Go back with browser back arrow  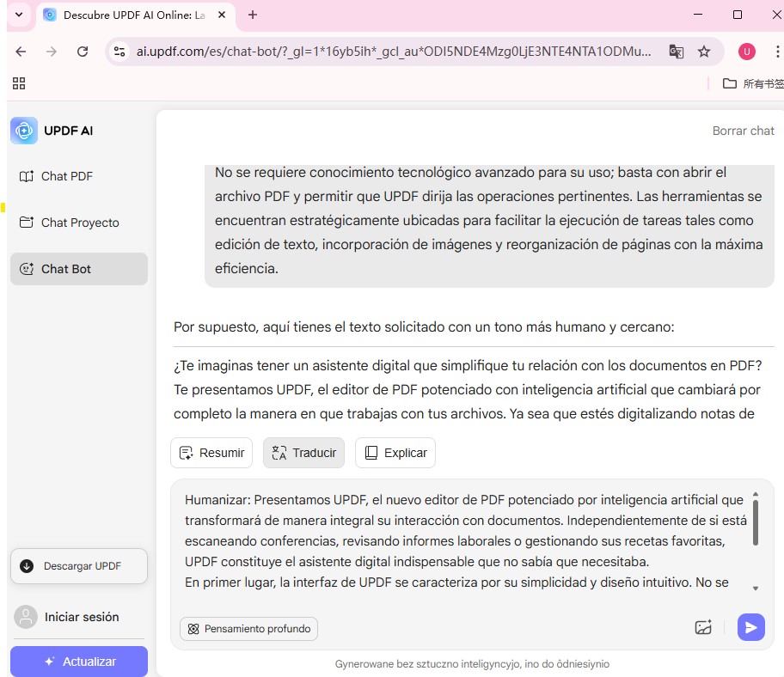pos(21,52)
